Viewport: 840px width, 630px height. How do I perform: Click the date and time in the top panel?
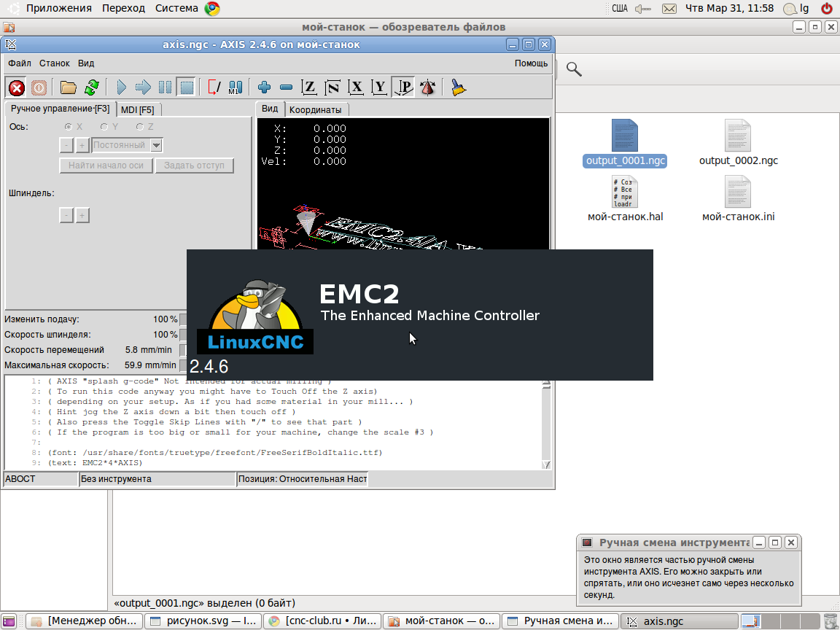click(730, 9)
